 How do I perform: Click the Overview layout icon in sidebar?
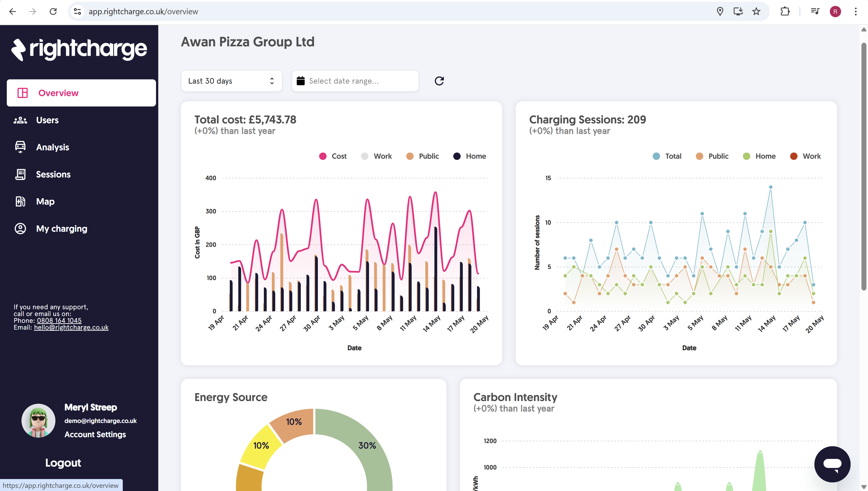pos(23,93)
